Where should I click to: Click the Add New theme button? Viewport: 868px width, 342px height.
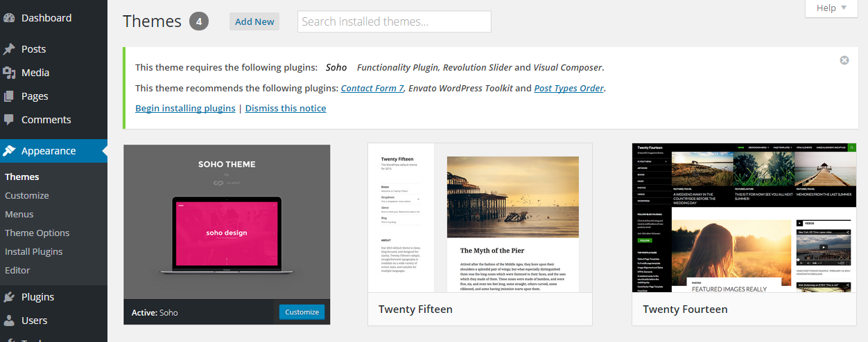click(254, 21)
